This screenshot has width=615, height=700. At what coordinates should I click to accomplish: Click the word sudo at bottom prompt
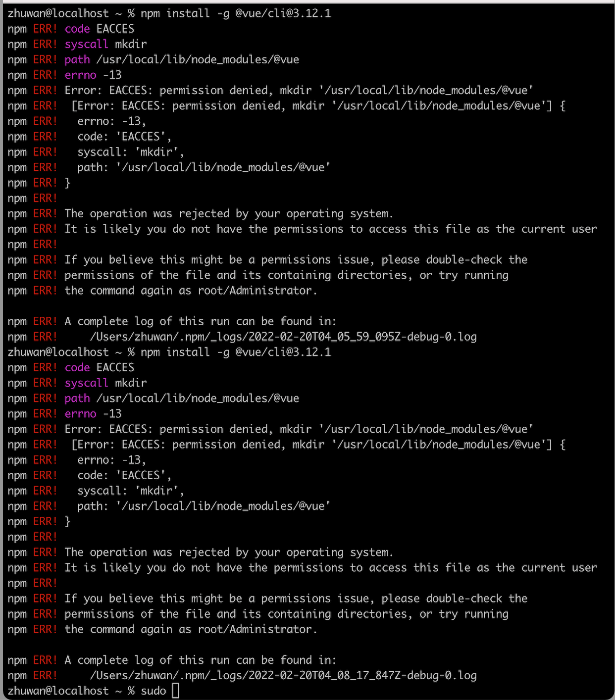154,691
